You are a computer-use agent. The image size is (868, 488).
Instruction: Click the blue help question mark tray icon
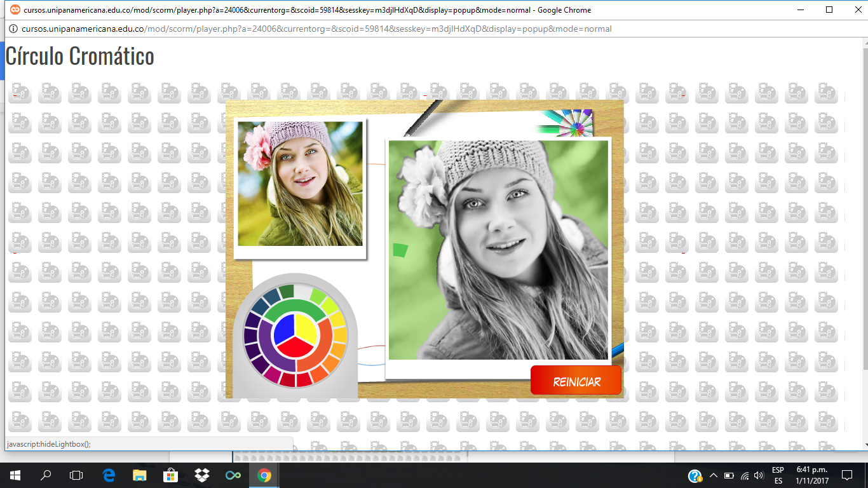695,476
